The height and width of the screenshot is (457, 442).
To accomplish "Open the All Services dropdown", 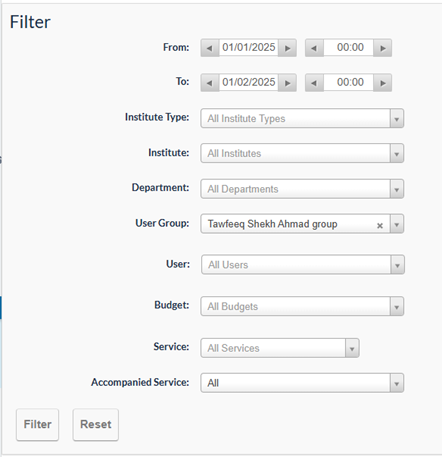I will [280, 348].
